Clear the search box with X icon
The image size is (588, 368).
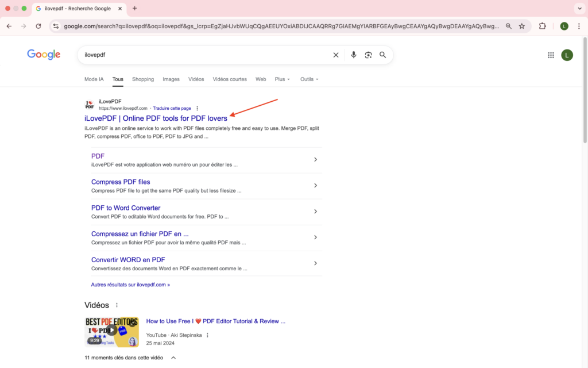pos(336,55)
